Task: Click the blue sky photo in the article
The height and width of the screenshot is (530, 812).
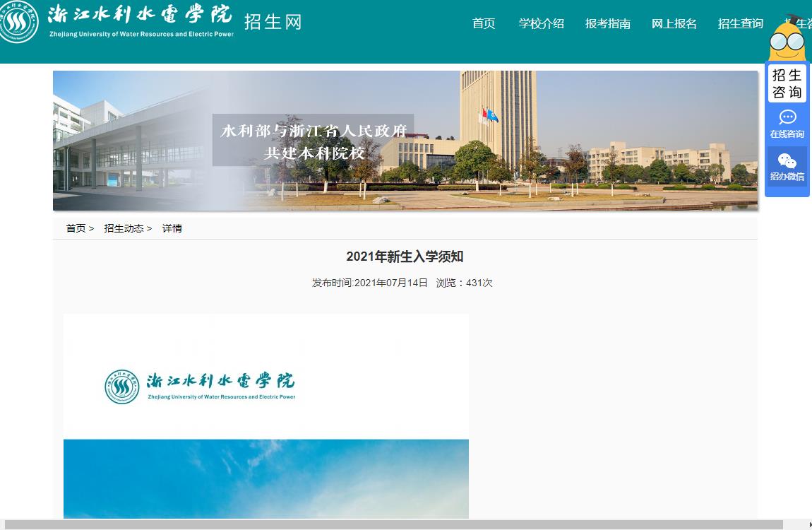Action: 265,479
